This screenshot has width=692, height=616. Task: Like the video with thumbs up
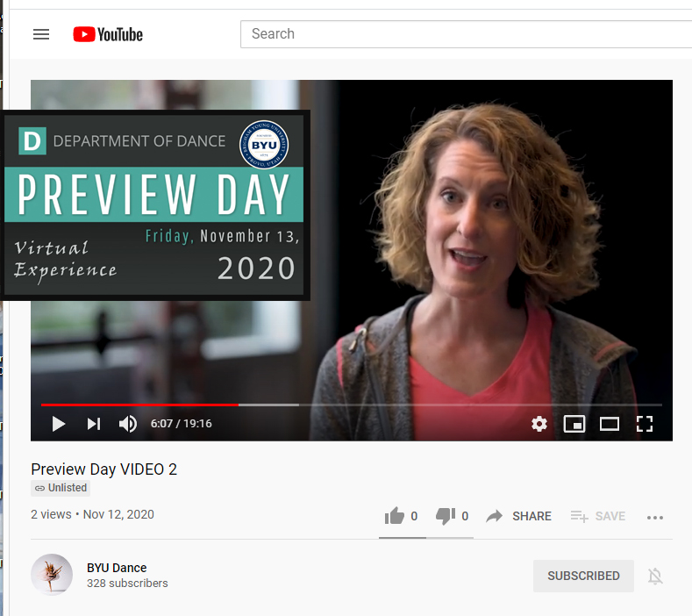pyautogui.click(x=395, y=516)
